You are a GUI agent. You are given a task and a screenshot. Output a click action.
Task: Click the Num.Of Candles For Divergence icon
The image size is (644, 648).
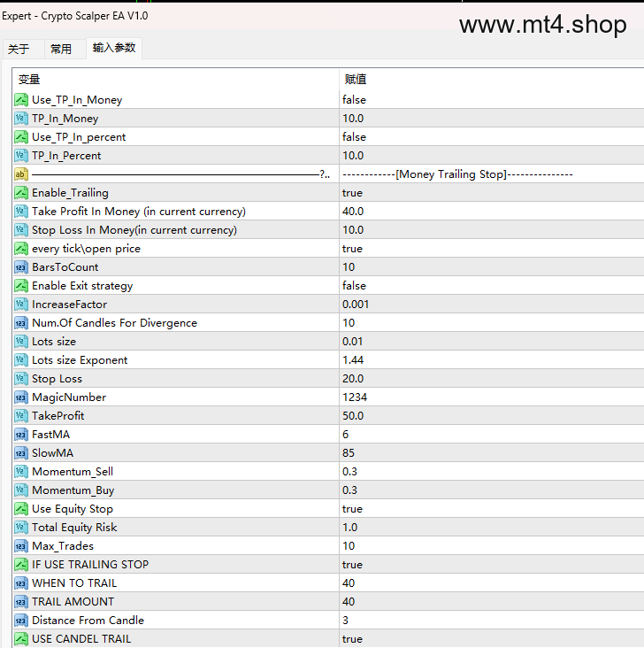tap(21, 323)
